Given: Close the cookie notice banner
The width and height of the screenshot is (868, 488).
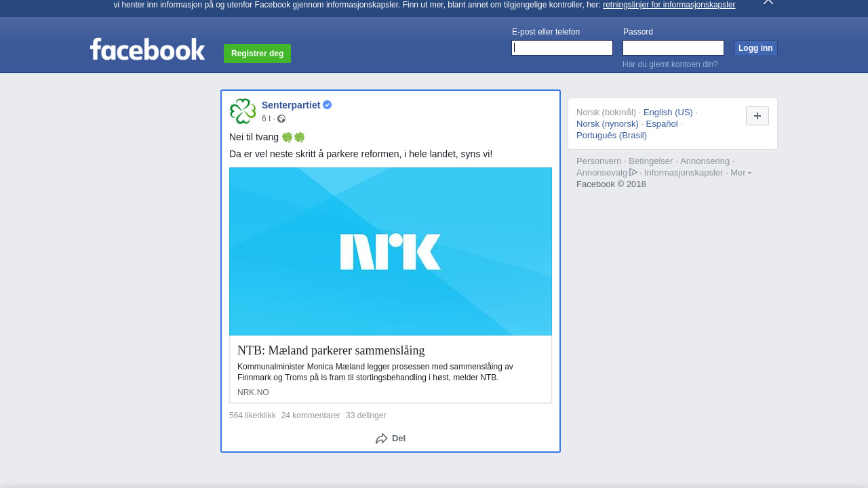Looking at the screenshot, I should (768, 2).
